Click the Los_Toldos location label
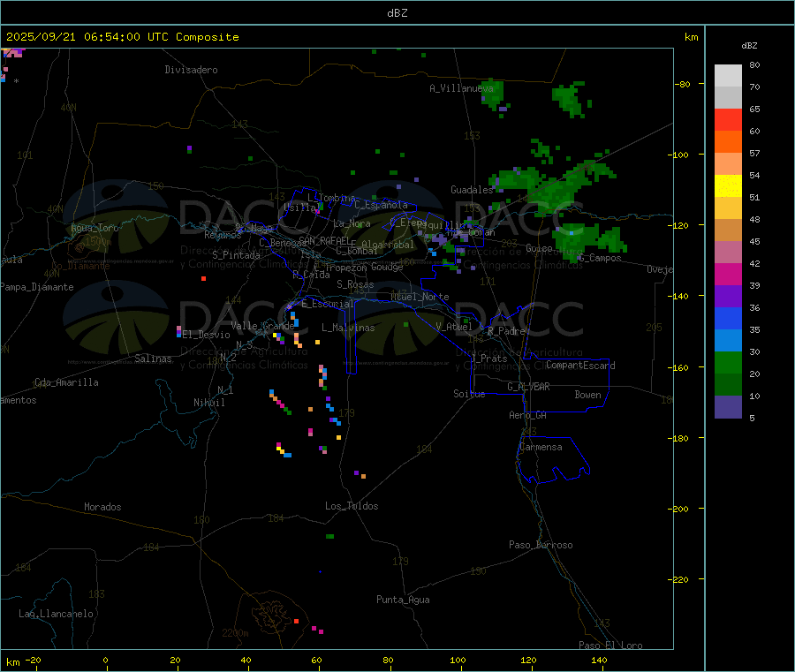795x672 pixels. point(352,506)
